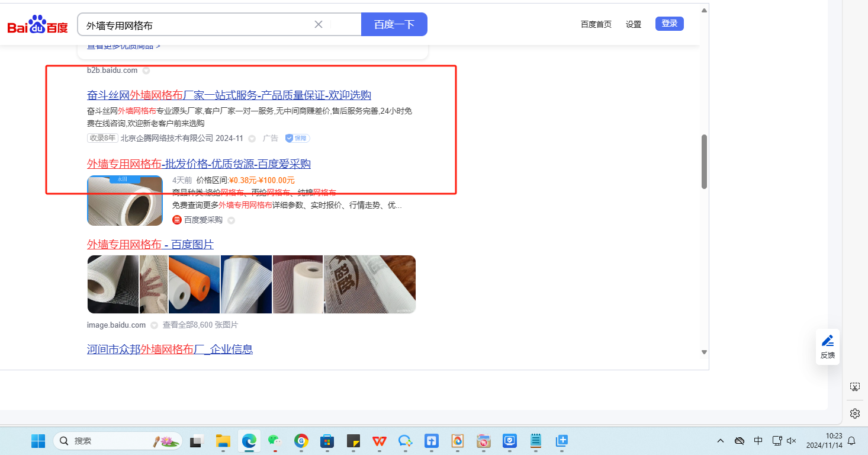
Task: Open the notepad taskbar app
Action: (x=536, y=441)
